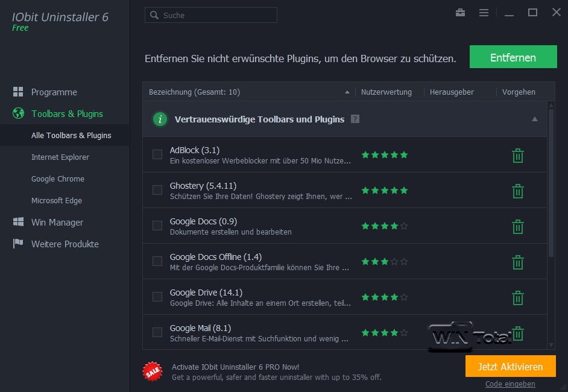Click the toolbox icon in title bar
Image resolution: width=568 pixels, height=392 pixels.
point(461,13)
